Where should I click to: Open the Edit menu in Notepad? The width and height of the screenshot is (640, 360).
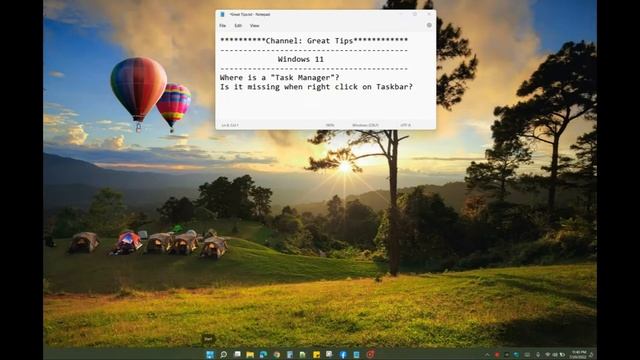pos(238,25)
